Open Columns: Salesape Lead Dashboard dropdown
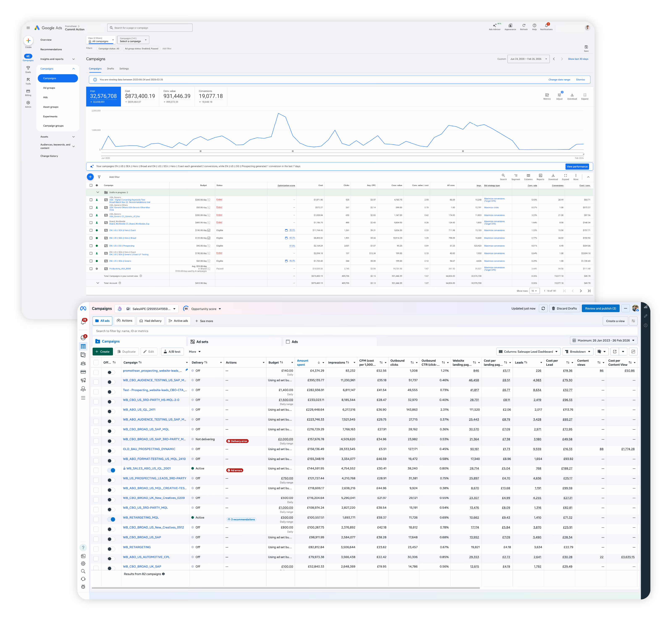 click(528, 351)
